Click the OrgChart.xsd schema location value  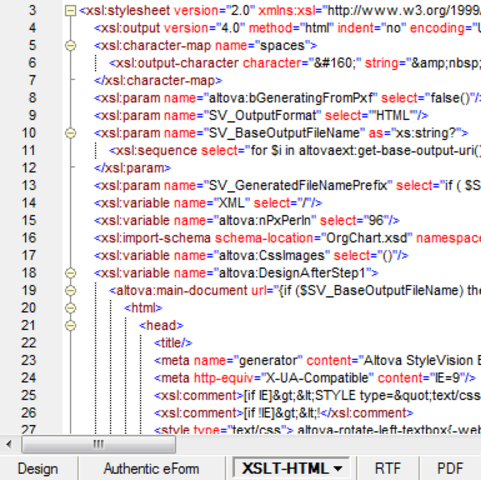tap(367, 238)
